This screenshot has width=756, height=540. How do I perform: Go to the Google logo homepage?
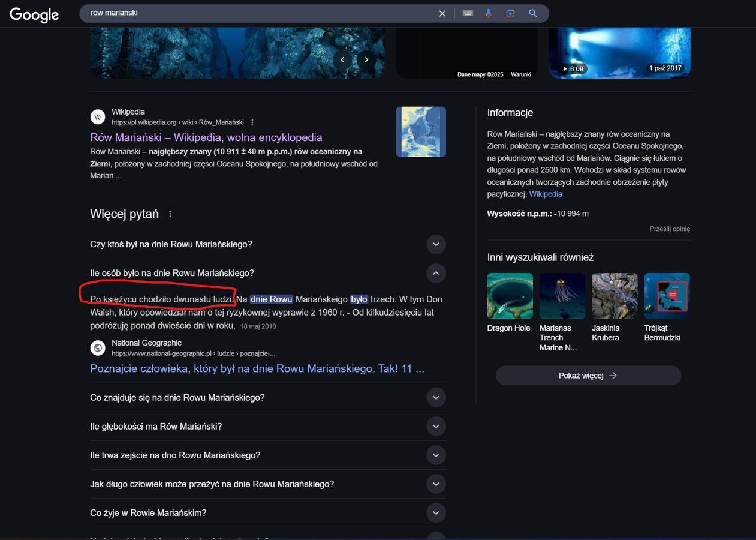tap(34, 14)
